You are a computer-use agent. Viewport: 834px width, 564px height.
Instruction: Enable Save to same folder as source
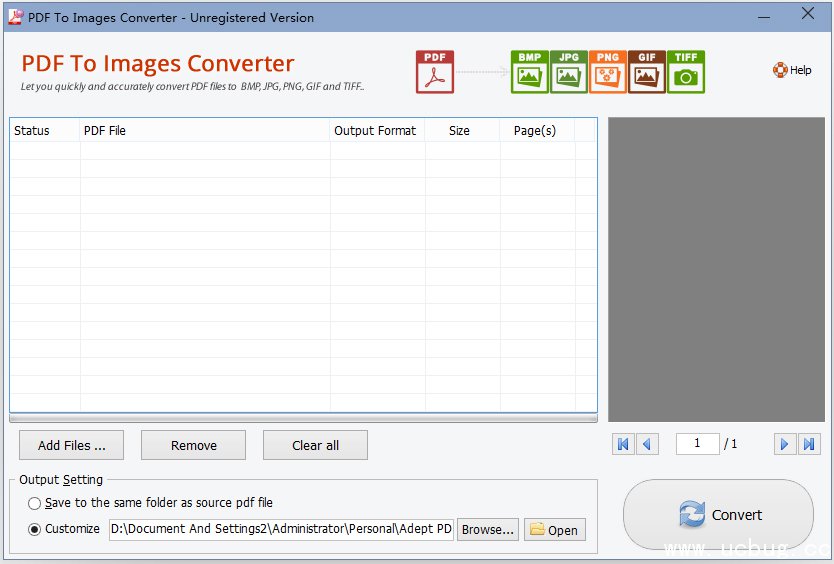click(x=35, y=503)
